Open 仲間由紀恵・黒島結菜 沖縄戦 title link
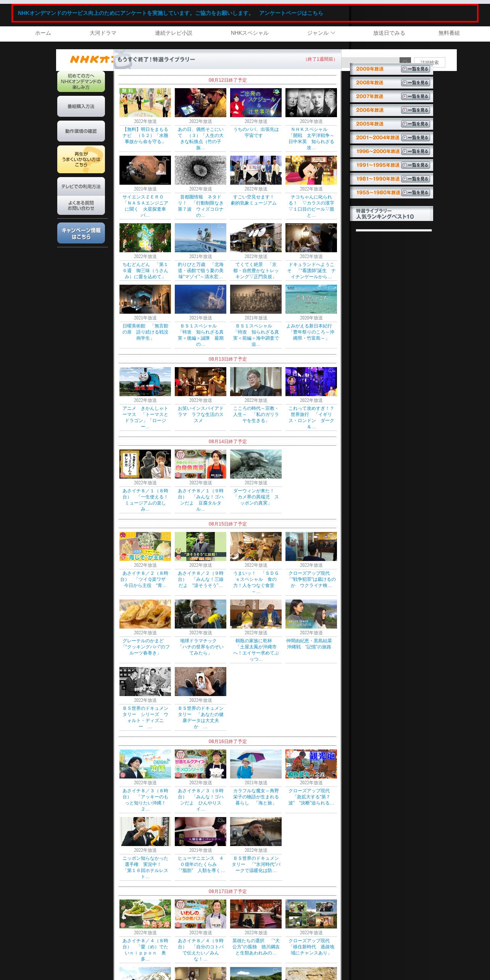490x980 pixels. pyautogui.click(x=309, y=644)
